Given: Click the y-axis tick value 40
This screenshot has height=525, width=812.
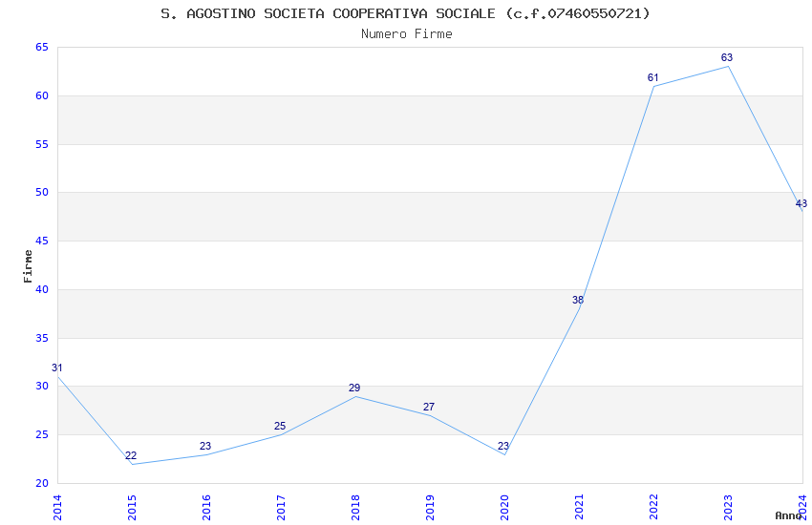Looking at the screenshot, I should 42,289.
